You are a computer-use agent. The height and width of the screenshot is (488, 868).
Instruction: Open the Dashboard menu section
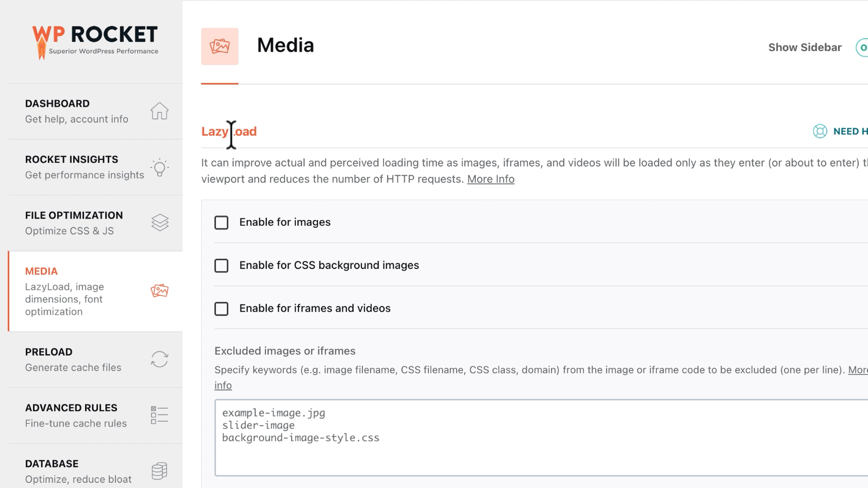coord(95,111)
